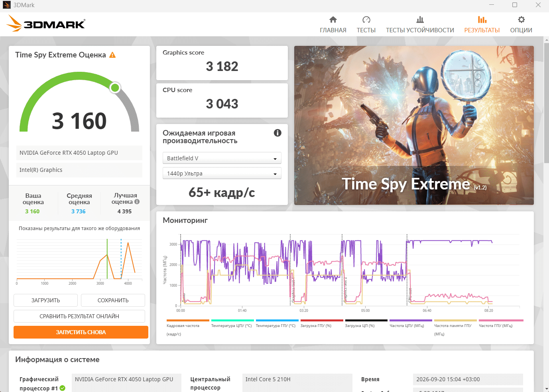This screenshot has width=549, height=392.
Task: Click the 65+ кадр/с performance estimate
Action: pos(222,193)
